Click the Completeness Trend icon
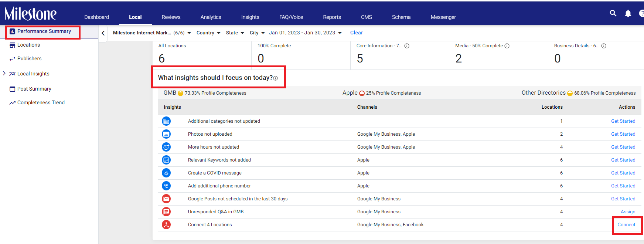Screen dimensions: 644x244 (x=12, y=103)
